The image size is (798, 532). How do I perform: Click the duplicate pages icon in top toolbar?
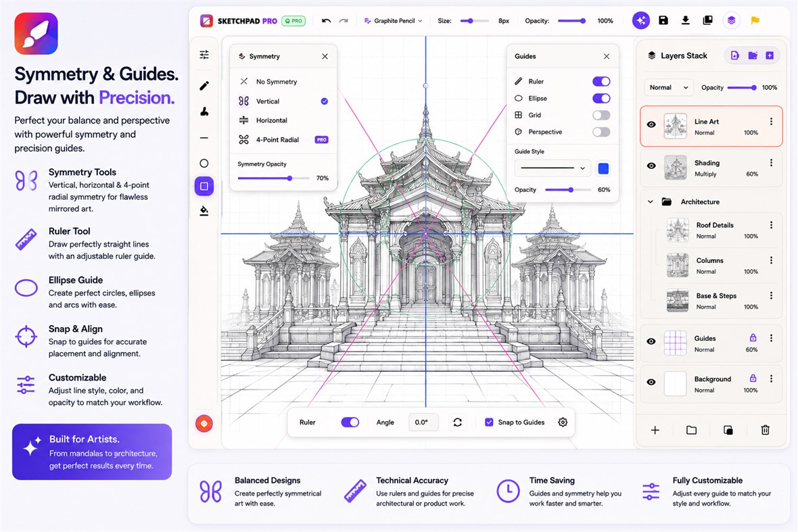(x=707, y=20)
